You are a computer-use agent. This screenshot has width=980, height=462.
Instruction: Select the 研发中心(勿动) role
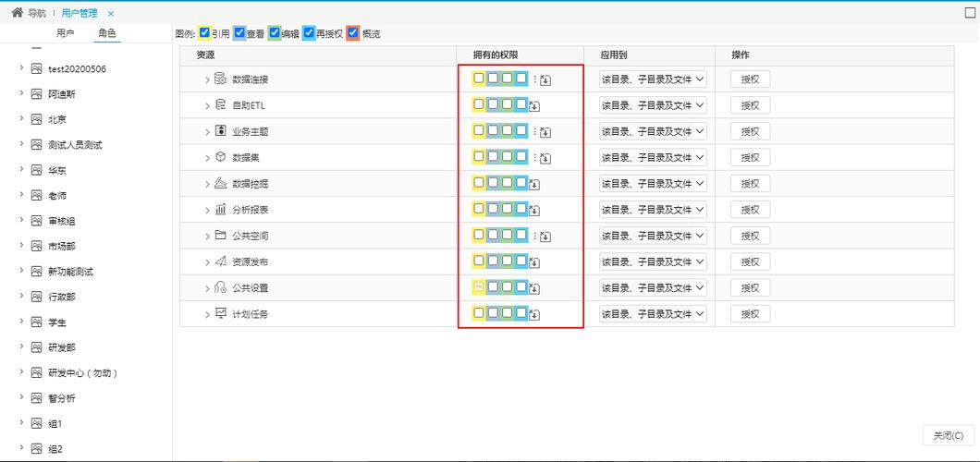(84, 372)
